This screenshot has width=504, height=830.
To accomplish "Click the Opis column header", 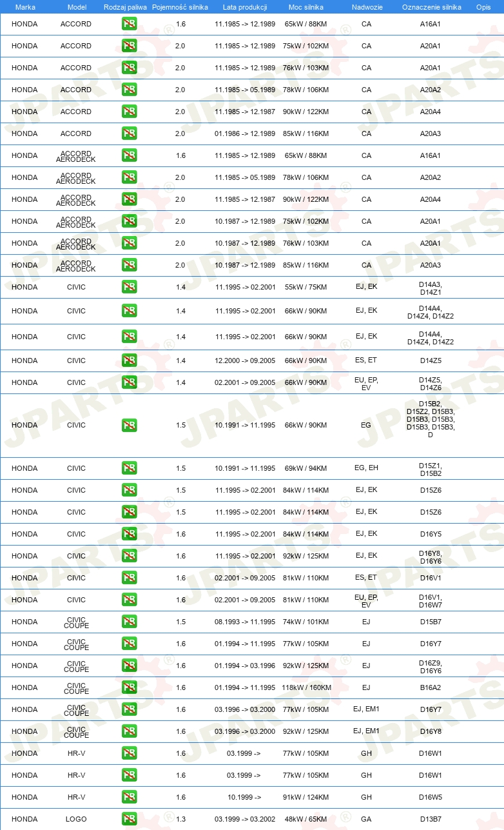I will click(483, 7).
